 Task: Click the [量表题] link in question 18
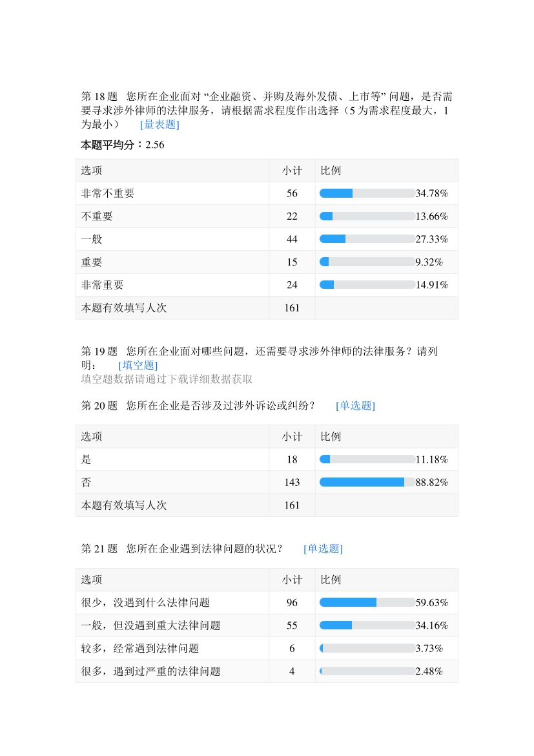coord(159,125)
